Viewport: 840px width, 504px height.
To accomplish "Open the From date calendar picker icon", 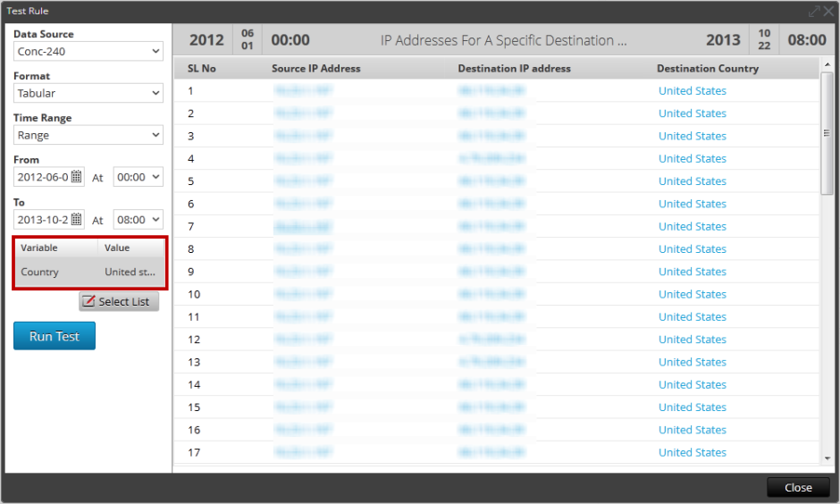I will coord(77,176).
